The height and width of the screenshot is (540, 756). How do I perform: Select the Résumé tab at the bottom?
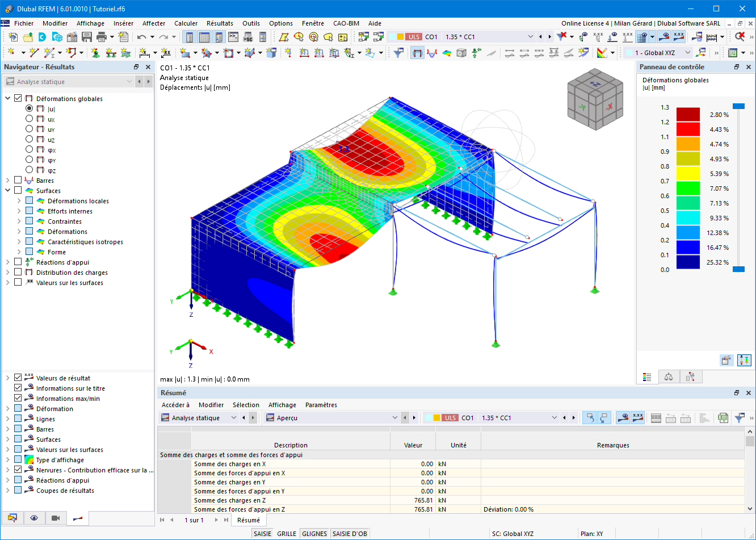pos(249,520)
